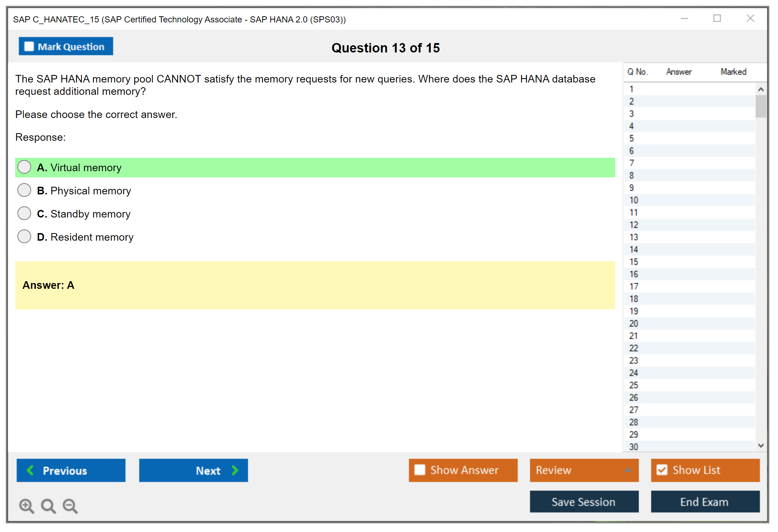Click the green right arrow on Next
The width and height of the screenshot is (778, 532).
[235, 470]
